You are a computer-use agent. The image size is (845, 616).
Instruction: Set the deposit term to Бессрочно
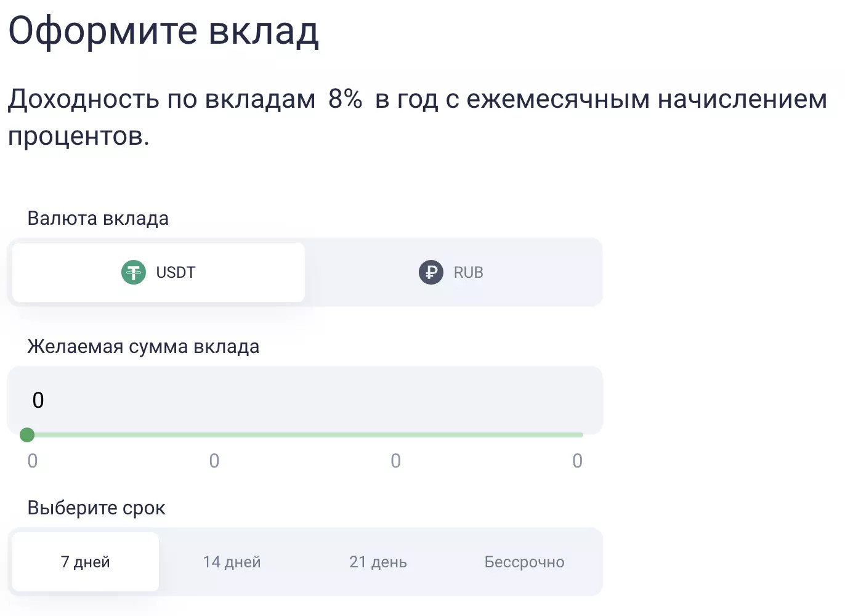[x=524, y=562]
